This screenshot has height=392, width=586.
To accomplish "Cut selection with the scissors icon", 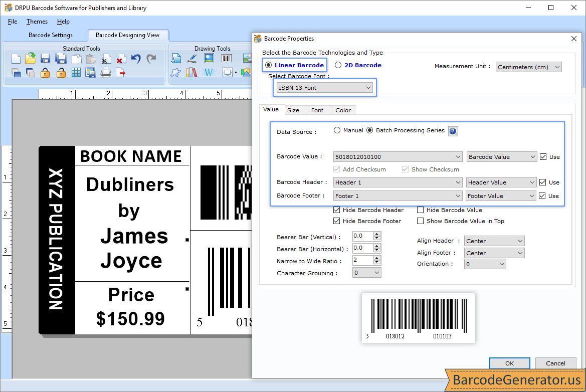I will [105, 59].
